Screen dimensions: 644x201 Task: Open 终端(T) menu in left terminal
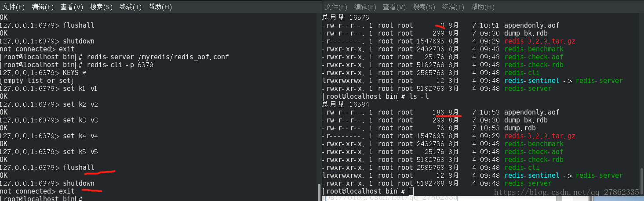point(131,7)
